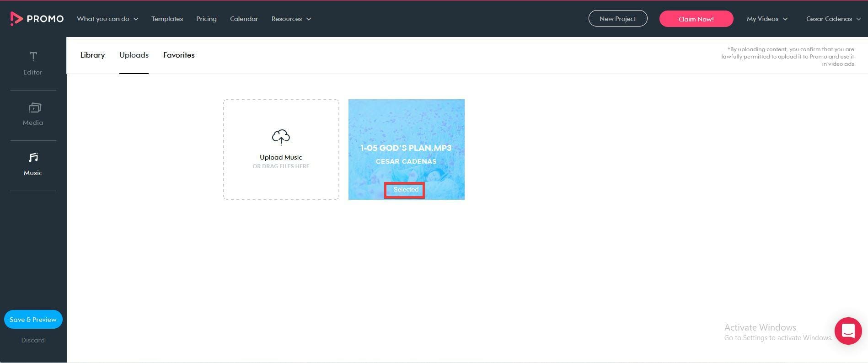Open the Media panel icon
Screen dimensions: 868x363
pos(34,107)
